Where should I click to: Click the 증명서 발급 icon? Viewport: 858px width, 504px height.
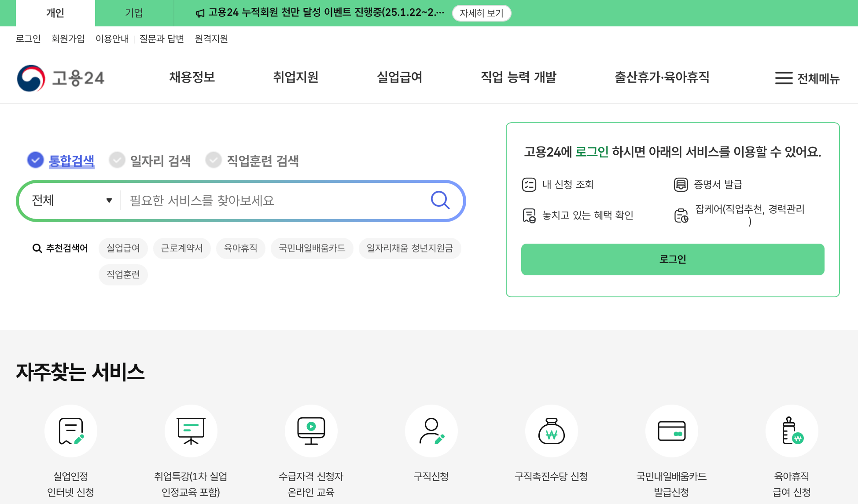(x=680, y=184)
